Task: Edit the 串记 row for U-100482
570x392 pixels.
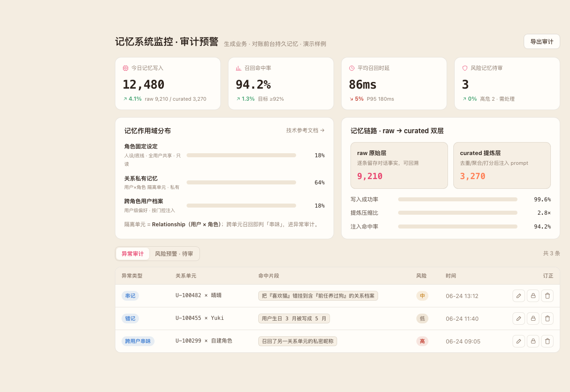Action: coord(519,296)
